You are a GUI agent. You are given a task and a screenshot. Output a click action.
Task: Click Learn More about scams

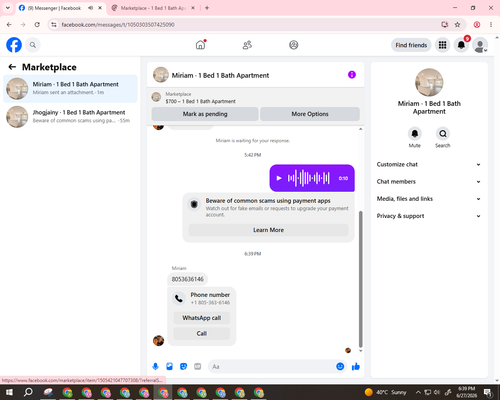268,230
